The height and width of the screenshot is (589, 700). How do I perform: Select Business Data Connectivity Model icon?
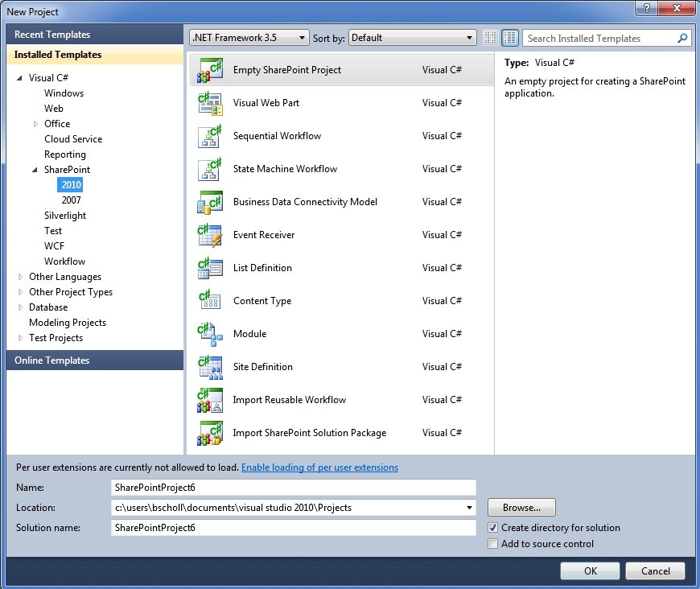(x=210, y=202)
